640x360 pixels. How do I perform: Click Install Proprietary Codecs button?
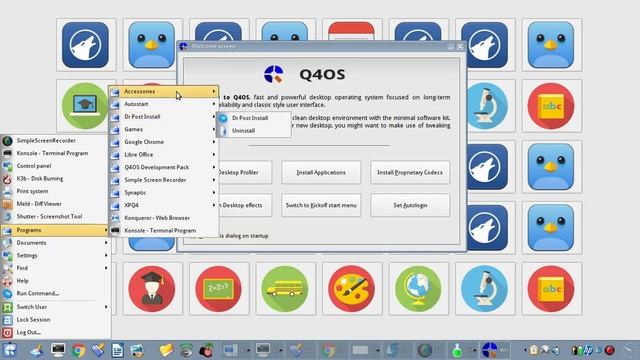410,172
